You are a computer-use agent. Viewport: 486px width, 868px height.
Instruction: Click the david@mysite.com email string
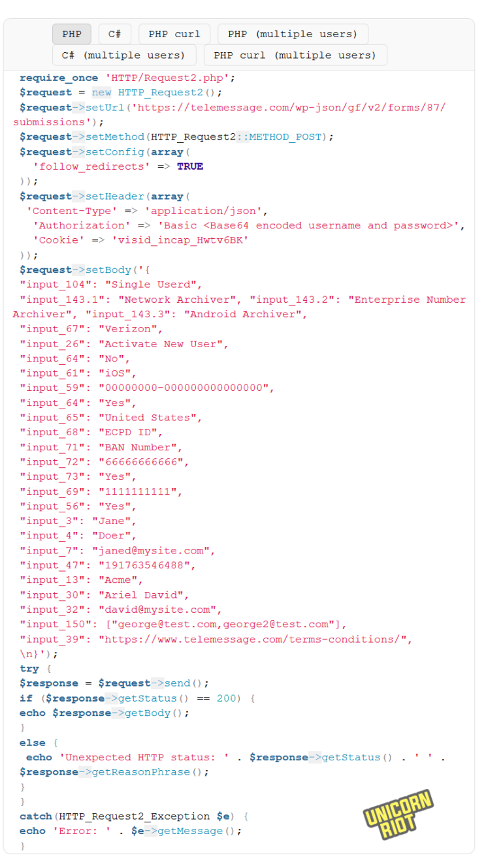point(157,610)
